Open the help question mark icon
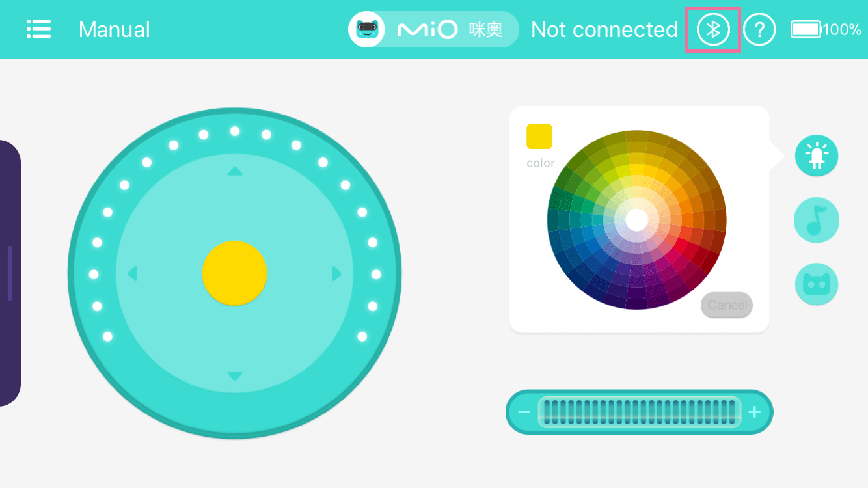Screen dimensions: 868x488 (759, 30)
